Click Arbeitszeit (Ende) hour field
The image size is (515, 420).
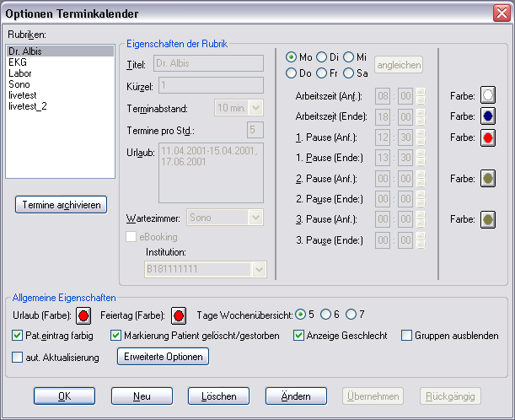pos(383,116)
